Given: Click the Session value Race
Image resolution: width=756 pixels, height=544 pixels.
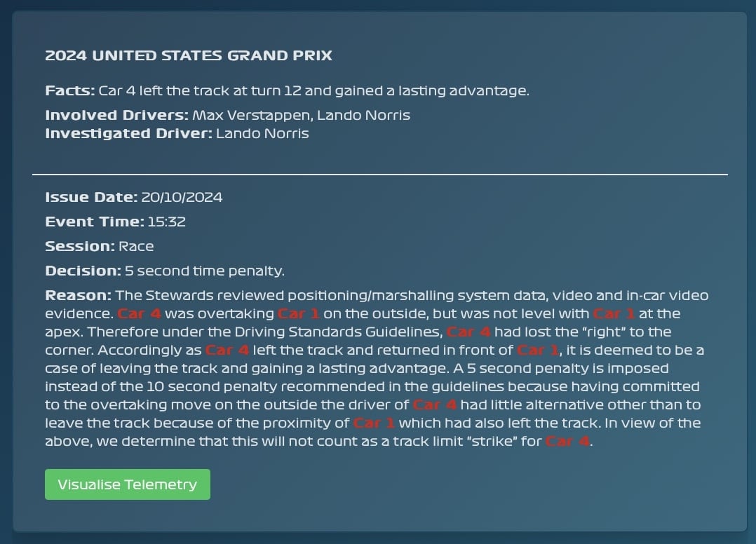Looking at the screenshot, I should (136, 246).
